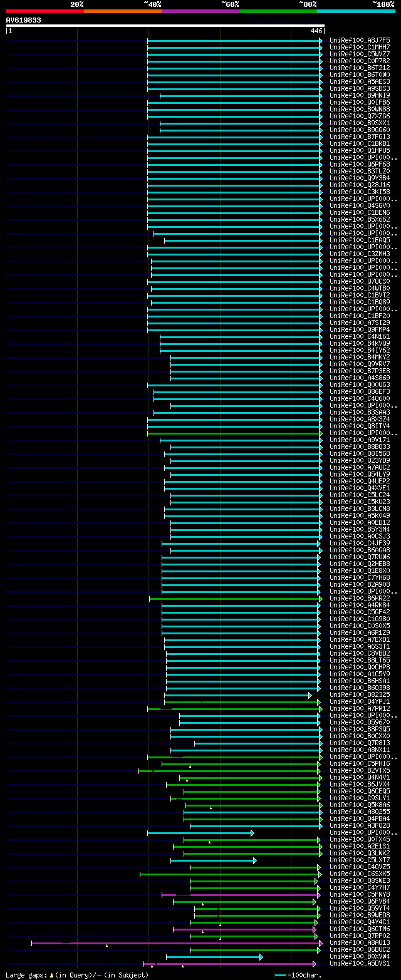Open hit UniRef100_A7EXD1
Viewport: 401px width, 980px height.
[x=360, y=639]
